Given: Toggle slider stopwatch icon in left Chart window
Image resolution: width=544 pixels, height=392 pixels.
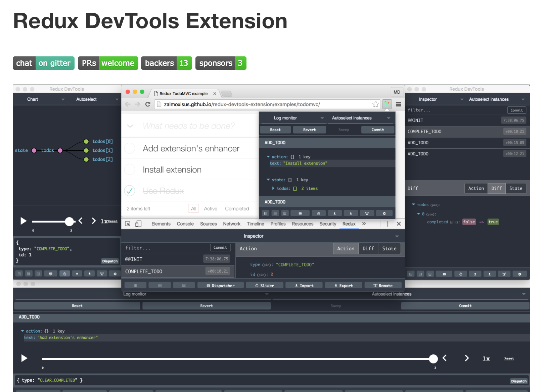Looking at the screenshot, I should pyautogui.click(x=64, y=274).
